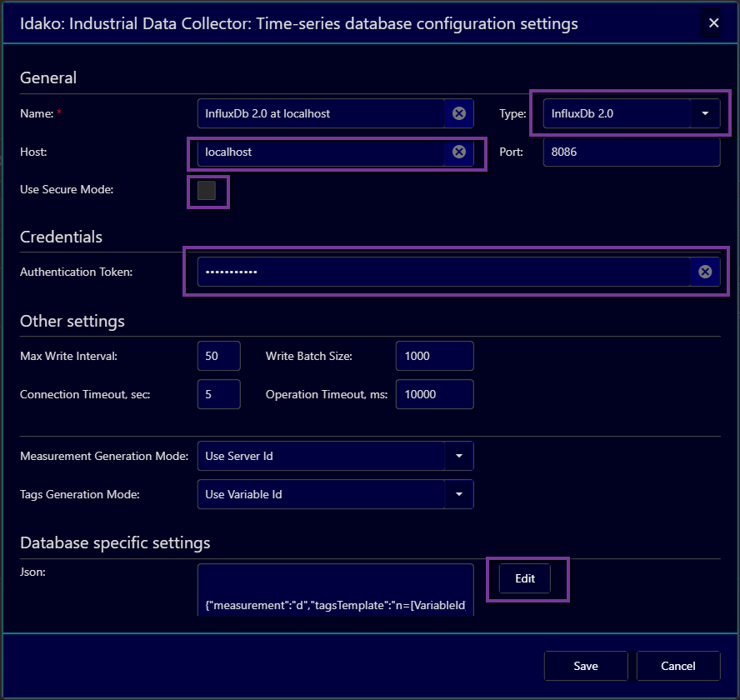The width and height of the screenshot is (740, 700).
Task: Click the Authentication Token password field
Action: coord(442,272)
